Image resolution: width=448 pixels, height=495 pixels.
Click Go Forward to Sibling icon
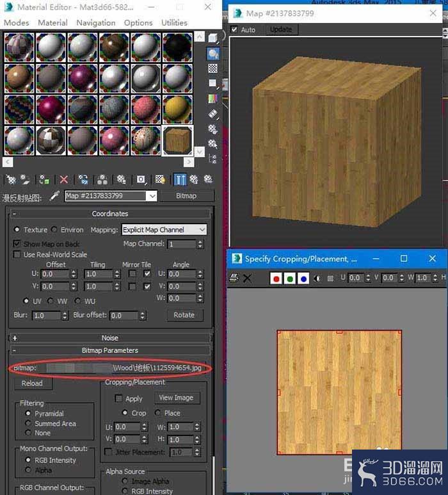pos(208,180)
